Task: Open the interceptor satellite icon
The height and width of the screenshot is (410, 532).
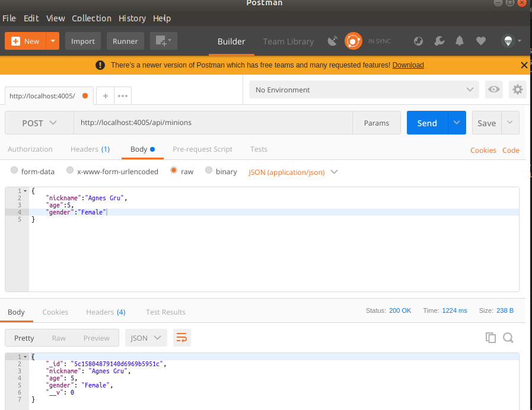Action: [333, 41]
